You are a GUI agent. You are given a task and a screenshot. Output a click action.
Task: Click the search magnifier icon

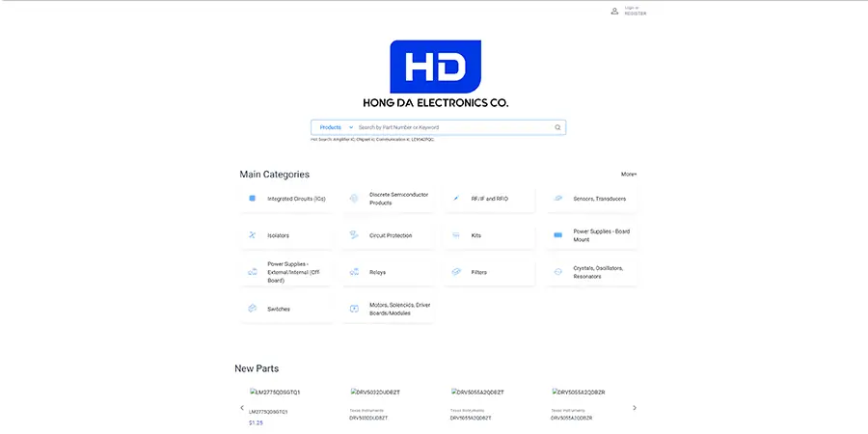(557, 127)
